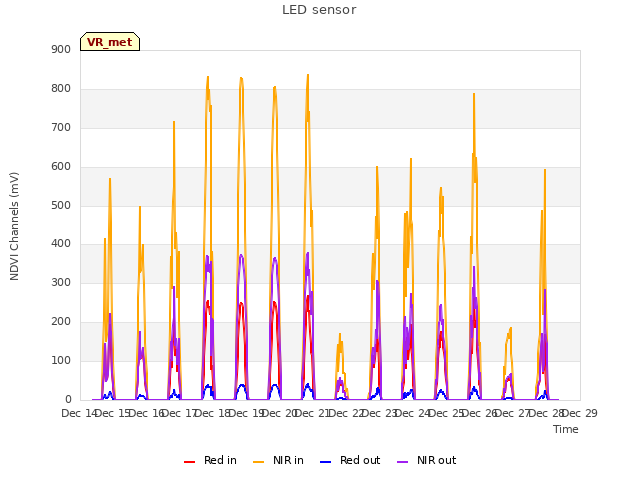Click the purple NIR out legend marker

click(x=402, y=461)
